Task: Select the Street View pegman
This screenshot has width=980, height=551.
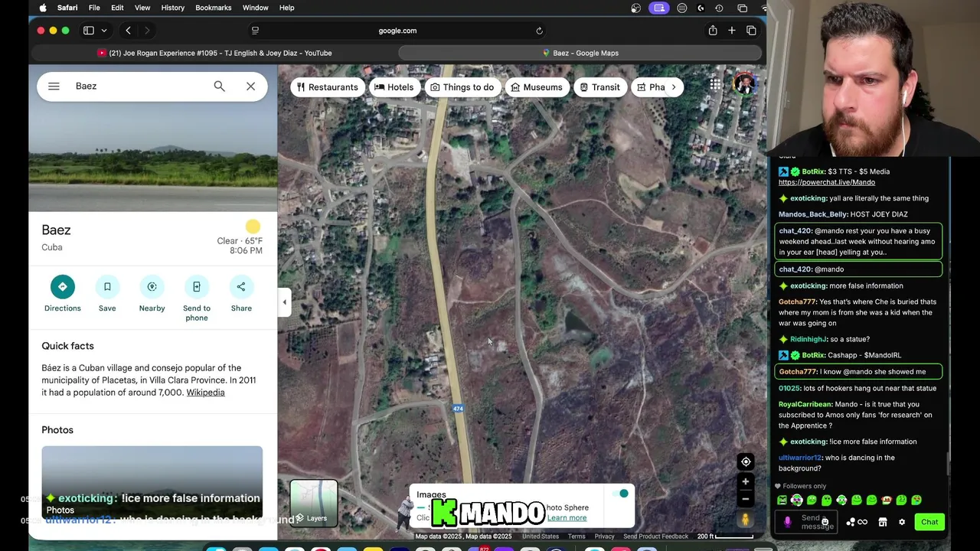Action: coord(746,520)
